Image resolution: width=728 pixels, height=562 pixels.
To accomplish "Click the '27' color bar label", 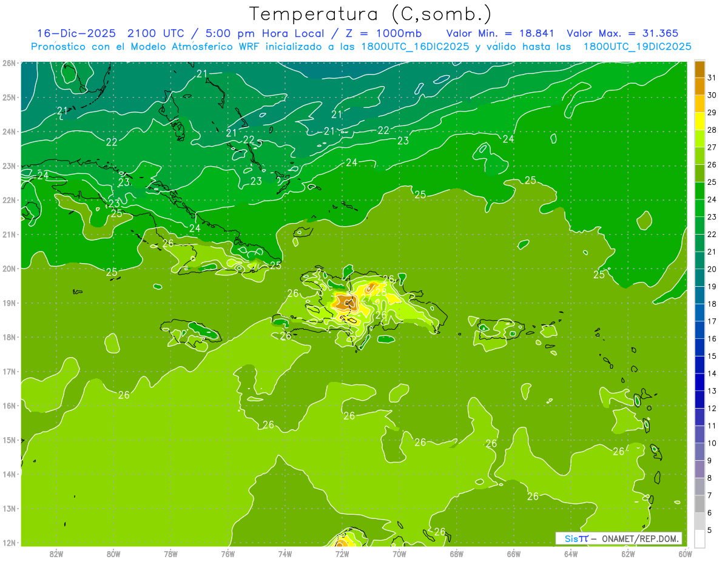I will 712,147.
